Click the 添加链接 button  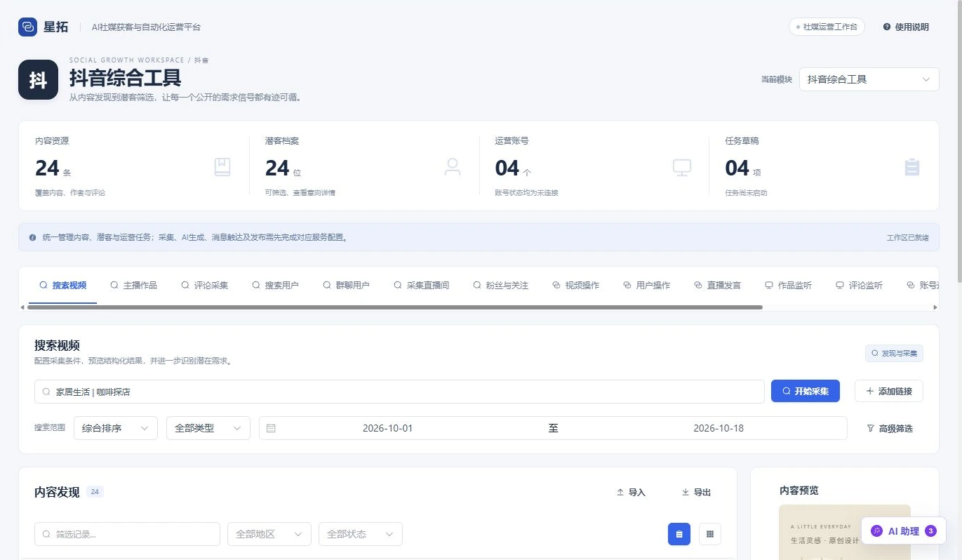[x=888, y=391]
